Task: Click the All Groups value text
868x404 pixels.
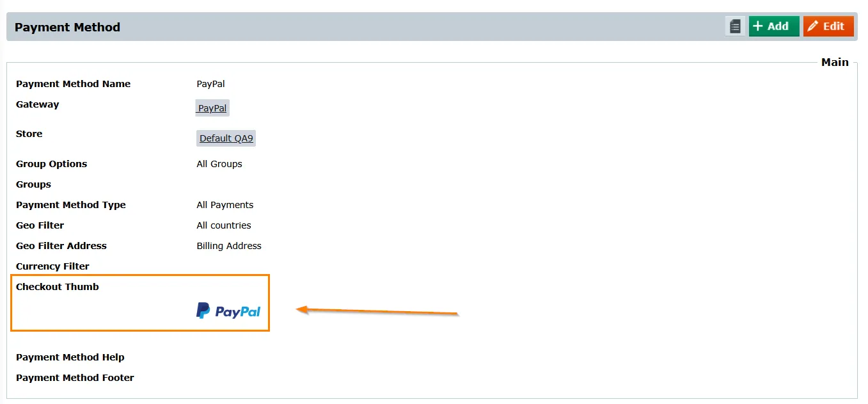Action: [x=219, y=164]
